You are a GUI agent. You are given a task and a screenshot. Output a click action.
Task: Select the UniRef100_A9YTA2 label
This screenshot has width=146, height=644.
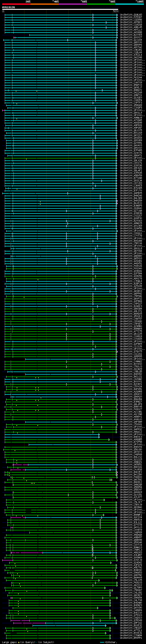(x=131, y=47)
